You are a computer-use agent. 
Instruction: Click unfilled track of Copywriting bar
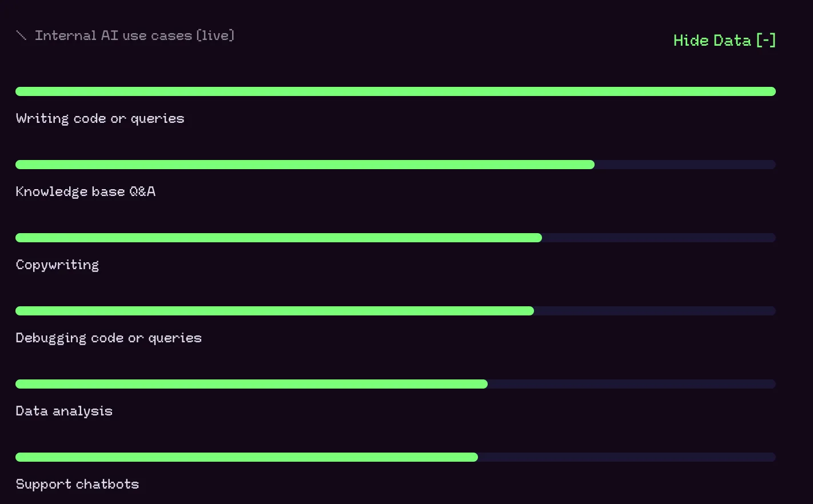pos(659,238)
